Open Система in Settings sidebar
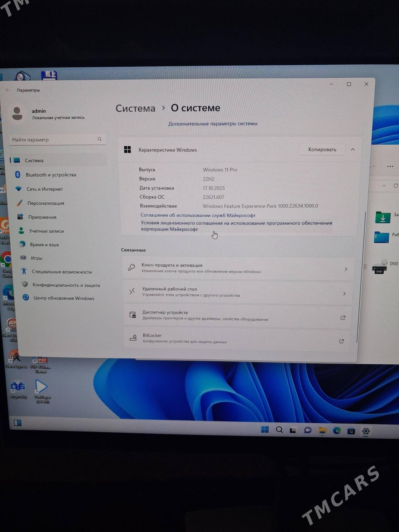399x532 pixels. coord(58,160)
